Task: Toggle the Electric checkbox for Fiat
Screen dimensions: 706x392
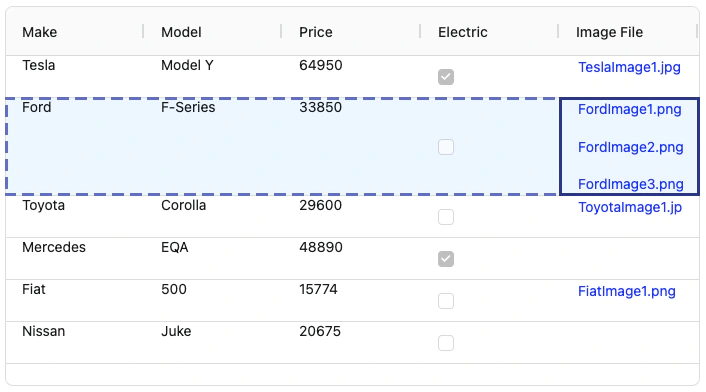Action: click(x=446, y=301)
